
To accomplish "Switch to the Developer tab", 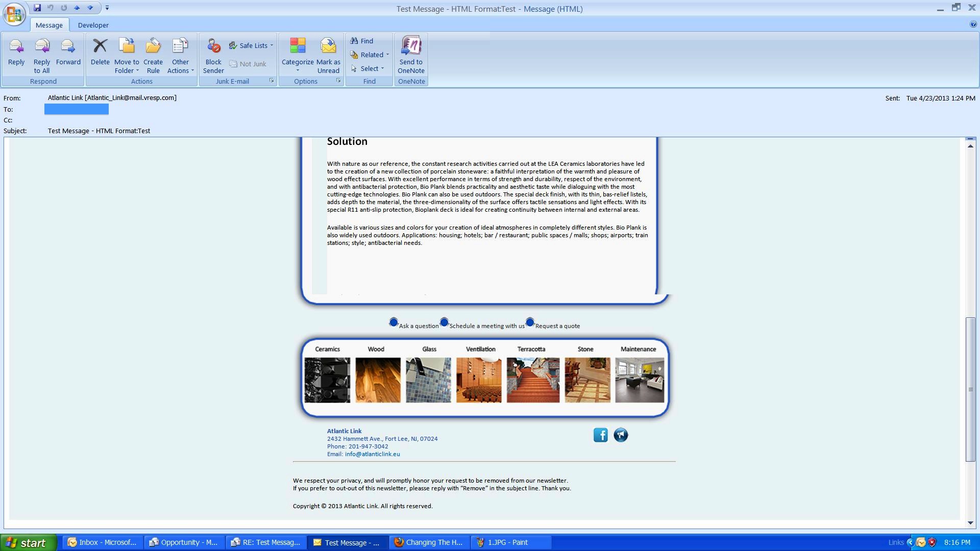I will (x=93, y=25).
